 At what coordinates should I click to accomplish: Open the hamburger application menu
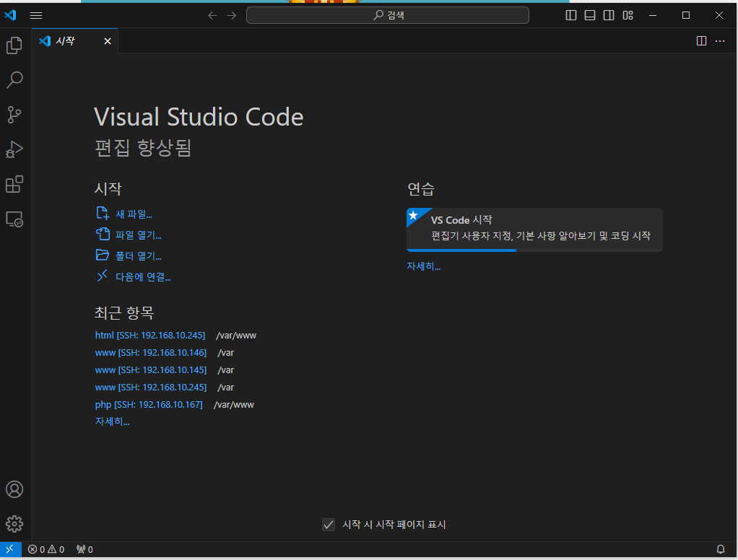click(x=36, y=16)
